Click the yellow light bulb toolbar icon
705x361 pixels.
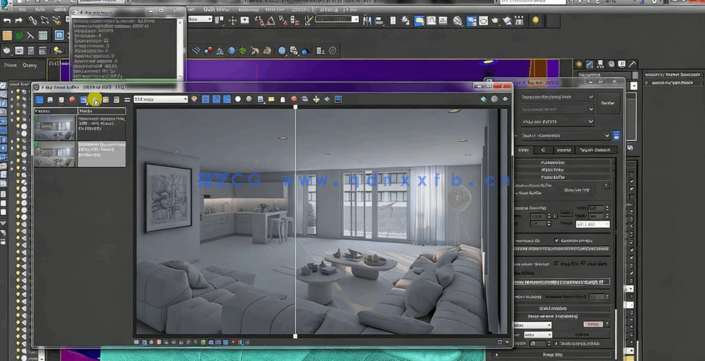pos(535,20)
